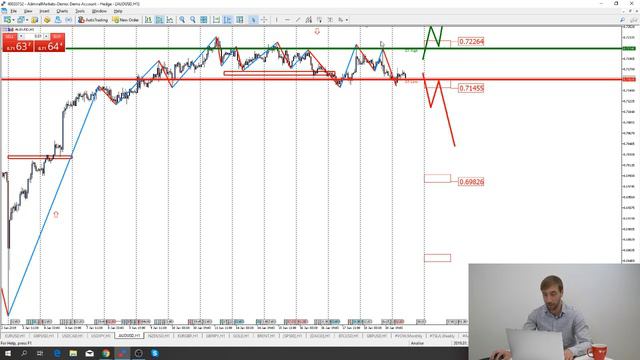Image resolution: width=640 pixels, height=360 pixels.
Task: Switch chart to bar chart style
Action: tap(149, 20)
